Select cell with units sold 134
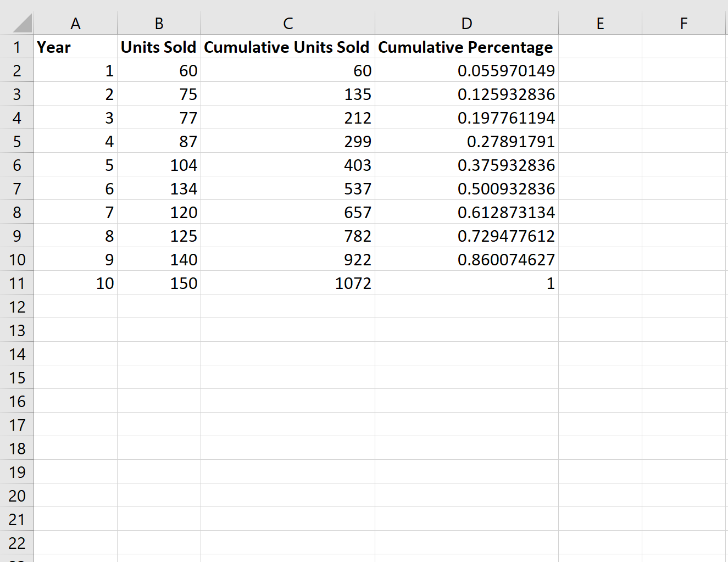Viewport: 728px width, 562px height. click(159, 188)
